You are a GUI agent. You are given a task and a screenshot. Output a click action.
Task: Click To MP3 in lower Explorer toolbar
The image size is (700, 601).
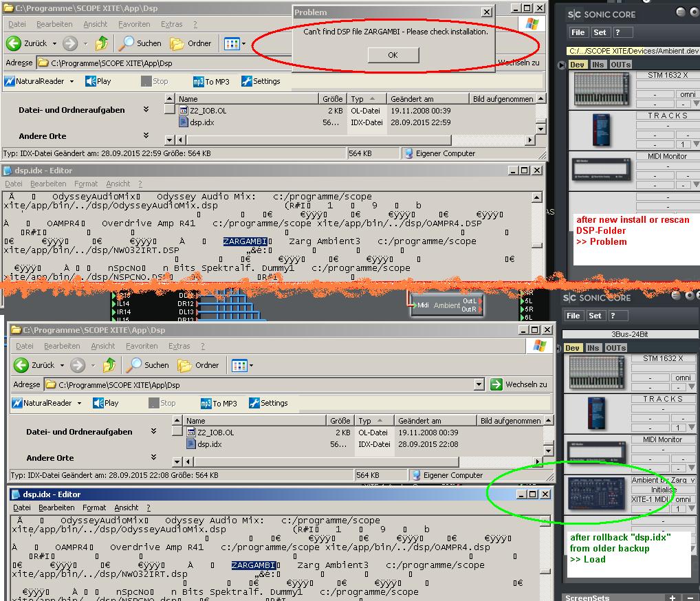[x=219, y=403]
